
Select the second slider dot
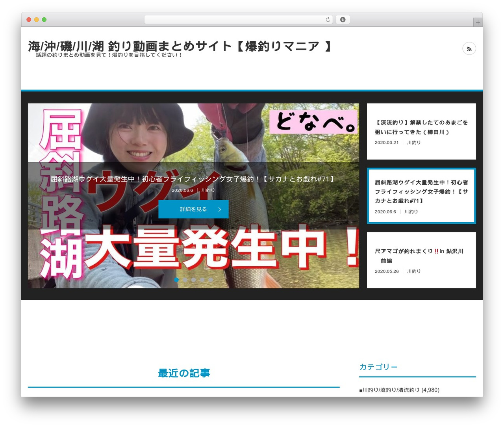[x=185, y=280]
